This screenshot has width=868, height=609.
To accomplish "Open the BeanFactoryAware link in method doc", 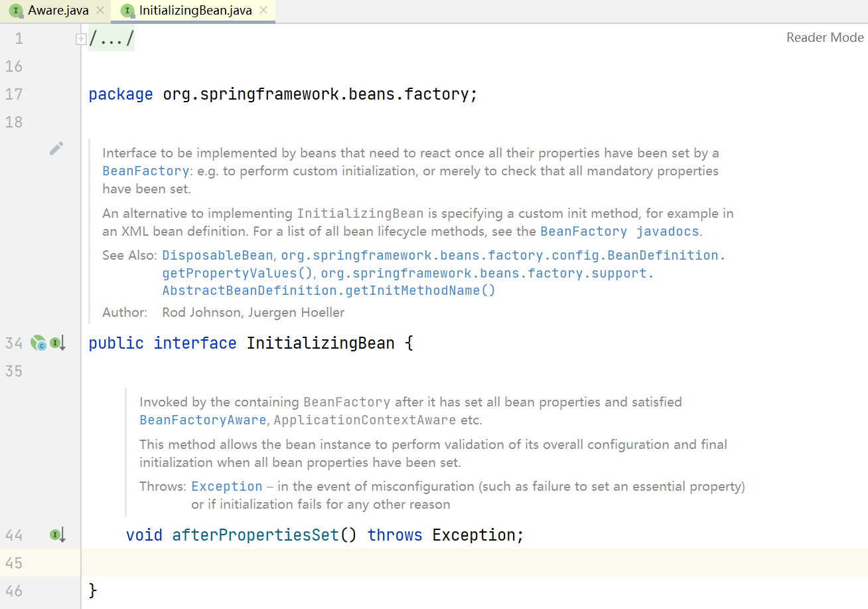I will [203, 420].
